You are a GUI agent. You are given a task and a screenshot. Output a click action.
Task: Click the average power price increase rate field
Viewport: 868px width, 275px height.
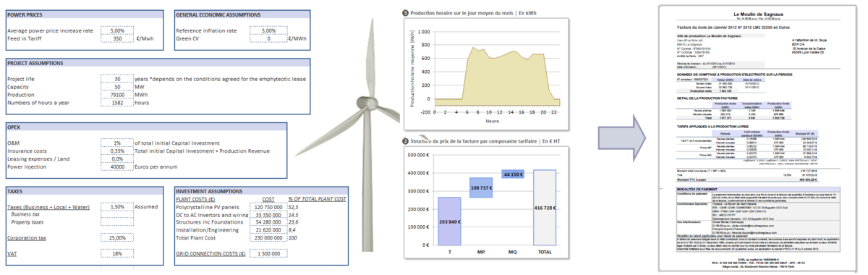(x=117, y=30)
